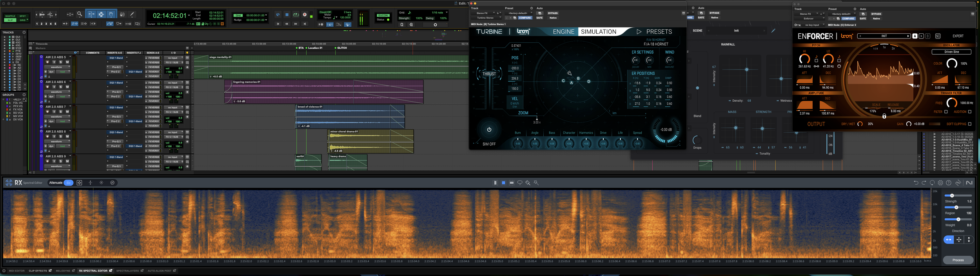
Task: Click COMPARE in the Enforcer plugin header
Action: 848,18
